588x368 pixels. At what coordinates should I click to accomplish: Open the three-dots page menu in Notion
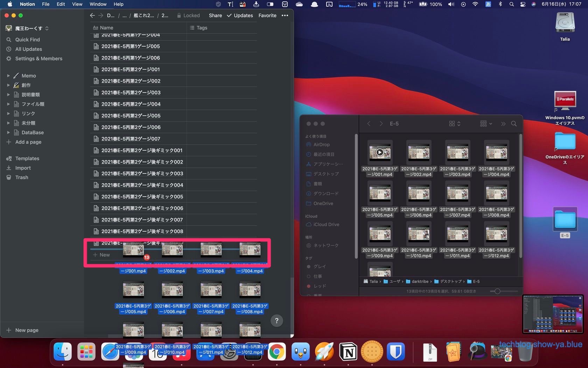coord(285,15)
